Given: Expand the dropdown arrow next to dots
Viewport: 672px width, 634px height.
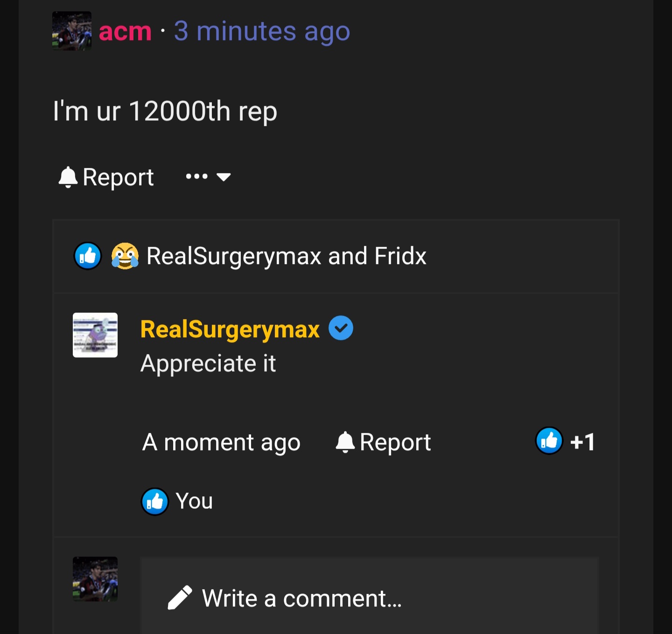Looking at the screenshot, I should 224,177.
